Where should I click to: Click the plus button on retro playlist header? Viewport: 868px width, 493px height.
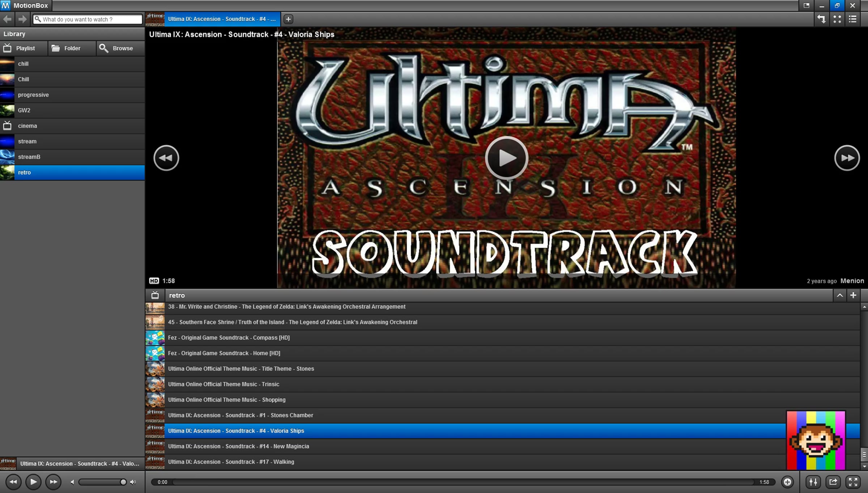pos(853,295)
